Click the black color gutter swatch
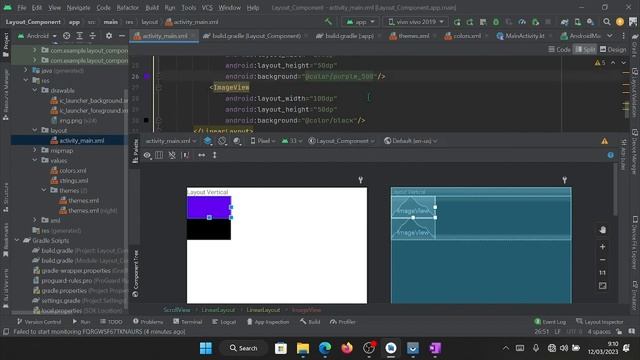 [x=146, y=120]
